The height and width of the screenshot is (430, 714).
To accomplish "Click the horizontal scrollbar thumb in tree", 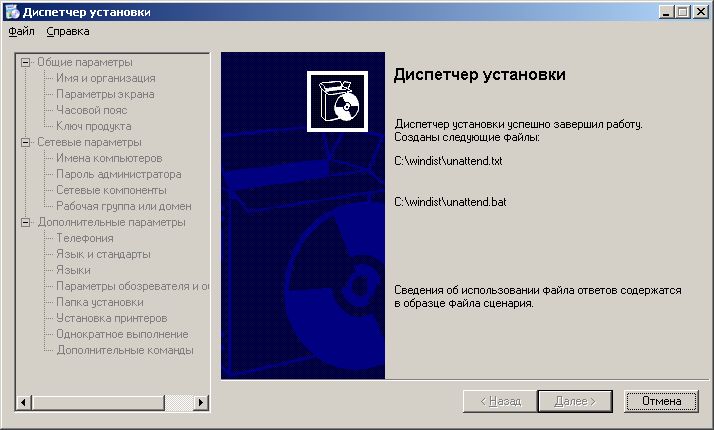I will 97,402.
